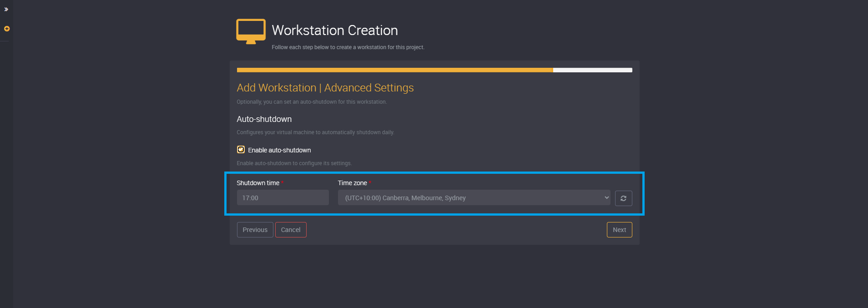Click the orange workstation monitor icon
The height and width of the screenshot is (308, 868).
[251, 31]
